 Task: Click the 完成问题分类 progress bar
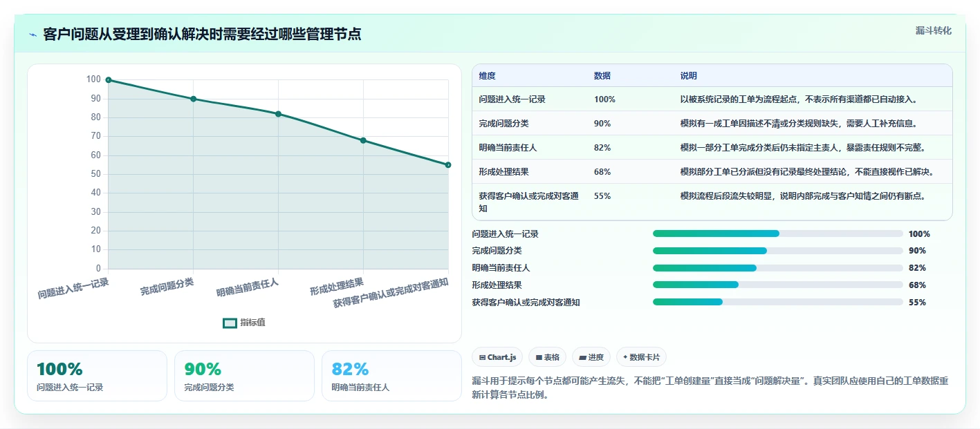click(777, 251)
